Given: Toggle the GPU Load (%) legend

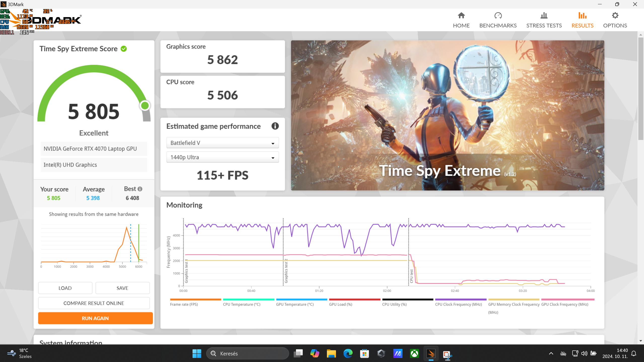Looking at the screenshot, I should pyautogui.click(x=354, y=302).
